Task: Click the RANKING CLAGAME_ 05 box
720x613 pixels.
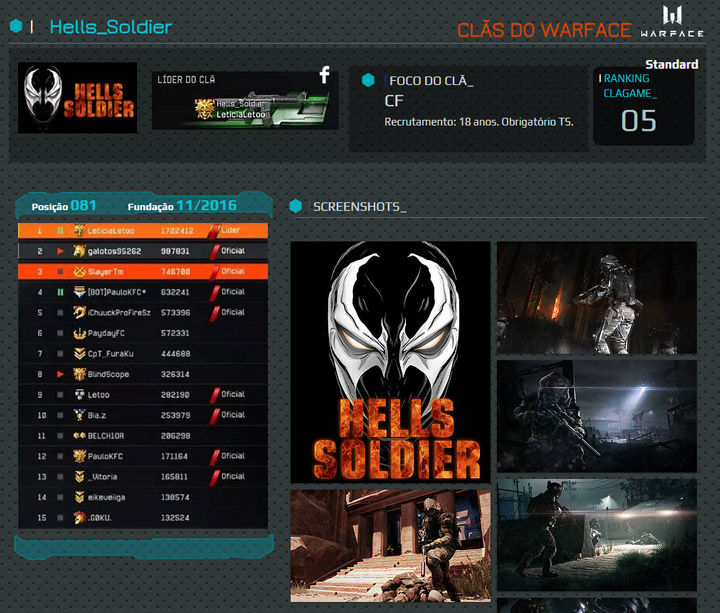Action: (x=644, y=106)
